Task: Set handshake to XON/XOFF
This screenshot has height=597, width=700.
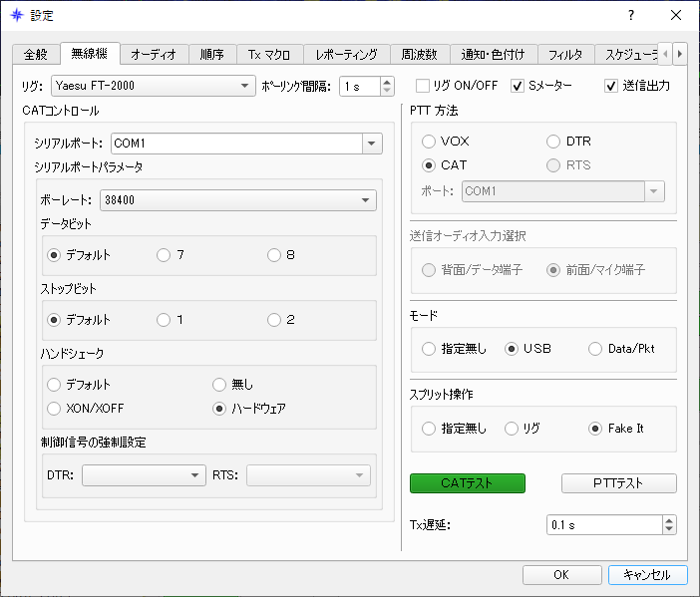Action: pyautogui.click(x=54, y=409)
